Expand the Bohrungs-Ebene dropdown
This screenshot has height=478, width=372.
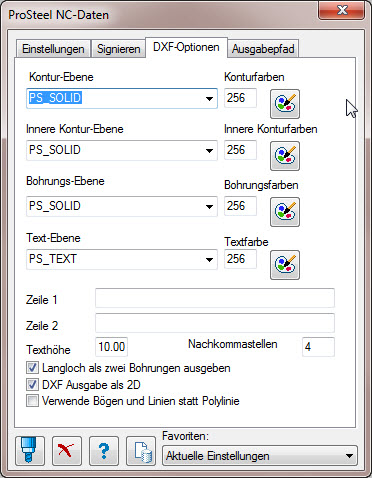209,206
